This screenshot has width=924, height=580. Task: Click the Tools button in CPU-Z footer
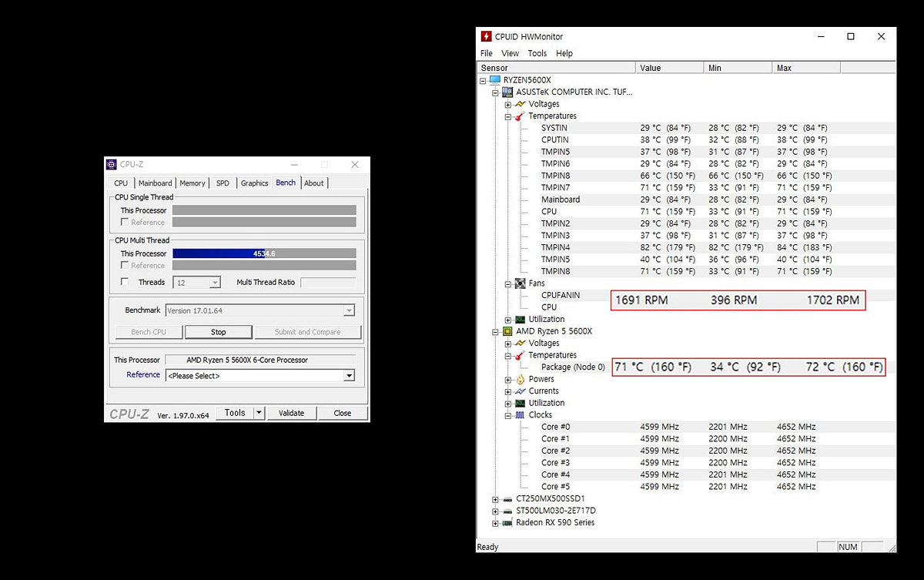pyautogui.click(x=235, y=413)
